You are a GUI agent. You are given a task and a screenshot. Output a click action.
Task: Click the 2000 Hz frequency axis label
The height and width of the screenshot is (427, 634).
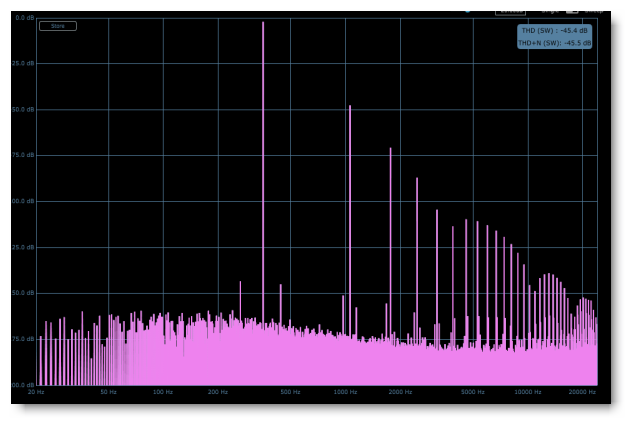[x=400, y=392]
